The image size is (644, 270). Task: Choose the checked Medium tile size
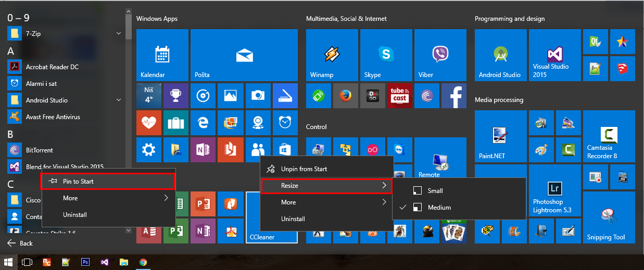tap(459, 208)
